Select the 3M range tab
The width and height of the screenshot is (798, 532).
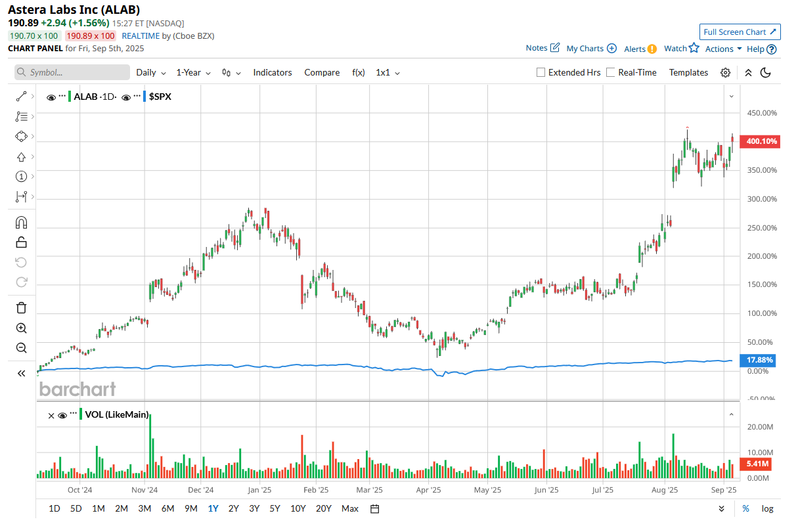click(144, 509)
